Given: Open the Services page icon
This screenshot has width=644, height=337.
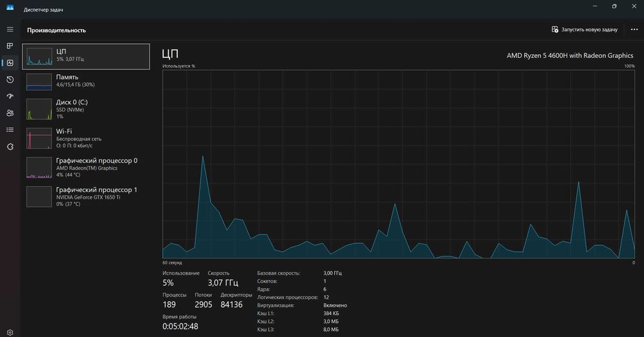Looking at the screenshot, I should click(10, 147).
